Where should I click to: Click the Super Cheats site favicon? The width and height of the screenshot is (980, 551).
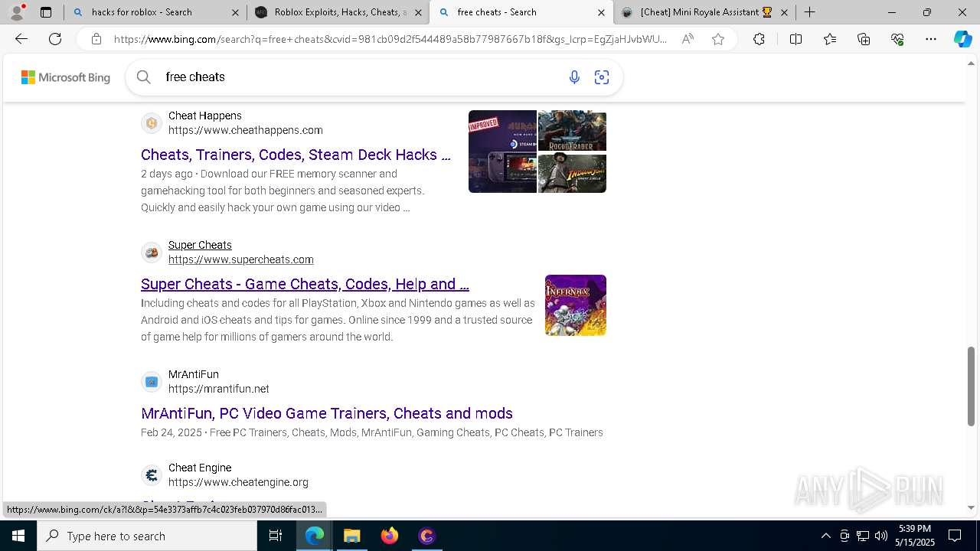tap(152, 253)
